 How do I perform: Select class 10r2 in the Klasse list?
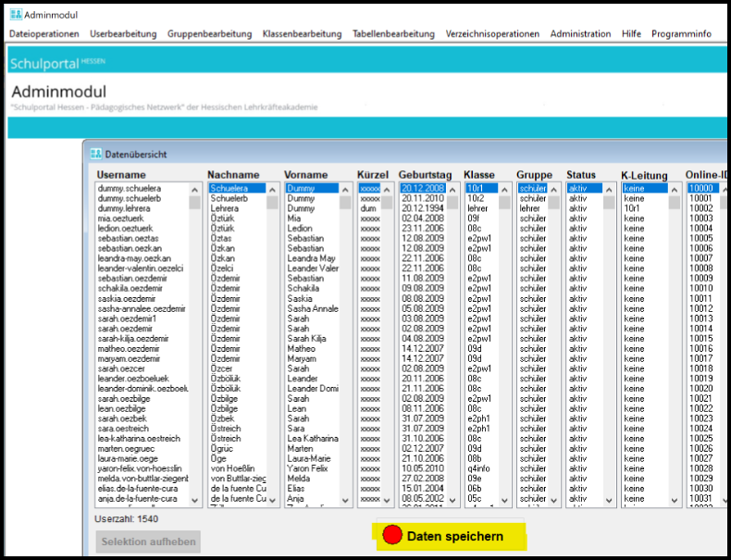point(476,198)
